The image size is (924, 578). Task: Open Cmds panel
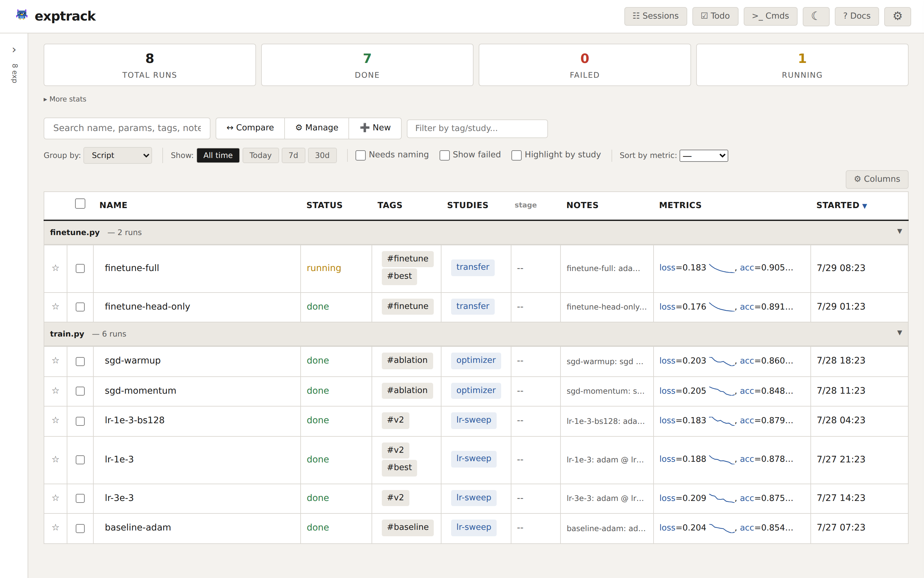770,16
